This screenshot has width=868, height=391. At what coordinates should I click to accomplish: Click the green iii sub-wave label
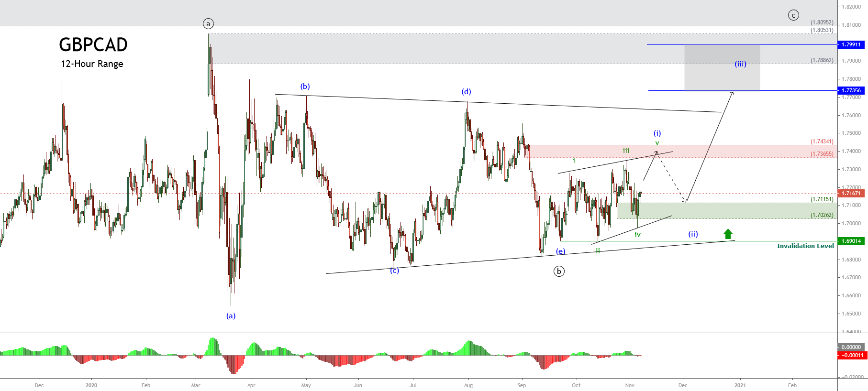point(626,151)
